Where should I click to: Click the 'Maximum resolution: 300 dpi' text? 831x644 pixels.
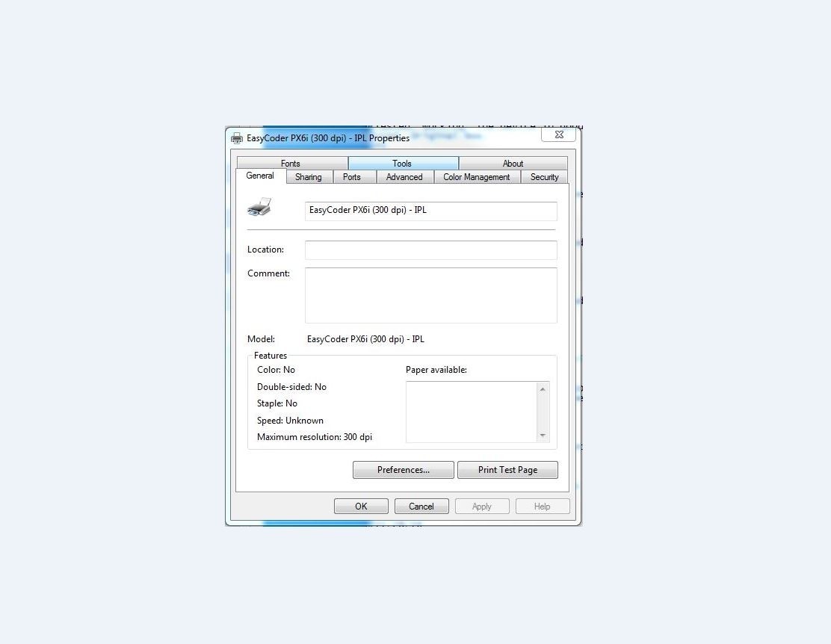315,437
